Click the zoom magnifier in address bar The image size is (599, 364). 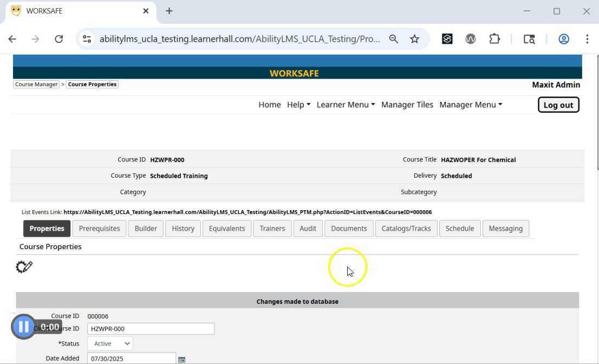point(394,39)
